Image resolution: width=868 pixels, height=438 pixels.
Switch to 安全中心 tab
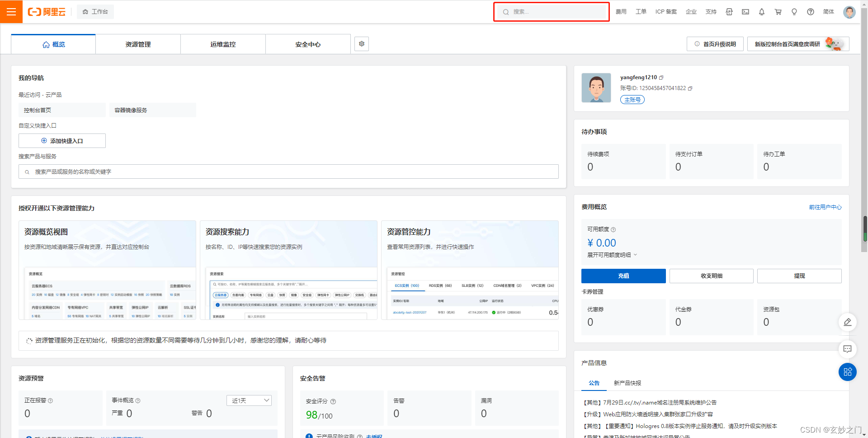pyautogui.click(x=308, y=44)
